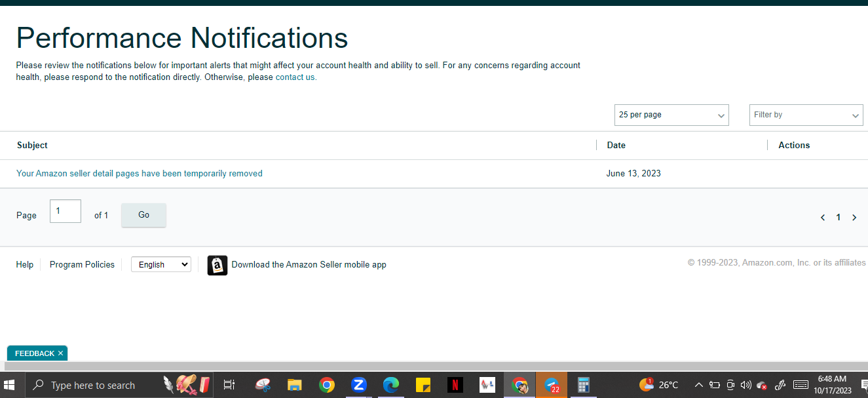Image resolution: width=868 pixels, height=398 pixels.
Task: Open the Help link in footer
Action: (x=25, y=265)
